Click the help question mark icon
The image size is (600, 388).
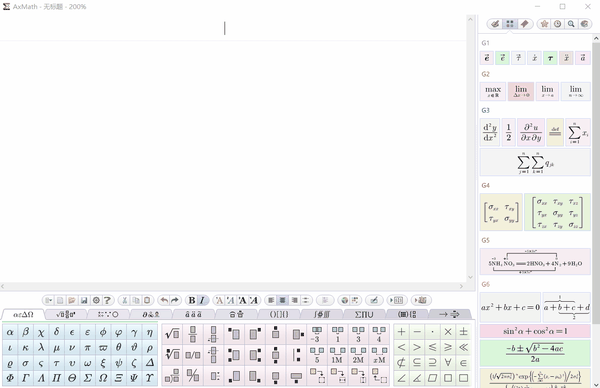coord(108,300)
